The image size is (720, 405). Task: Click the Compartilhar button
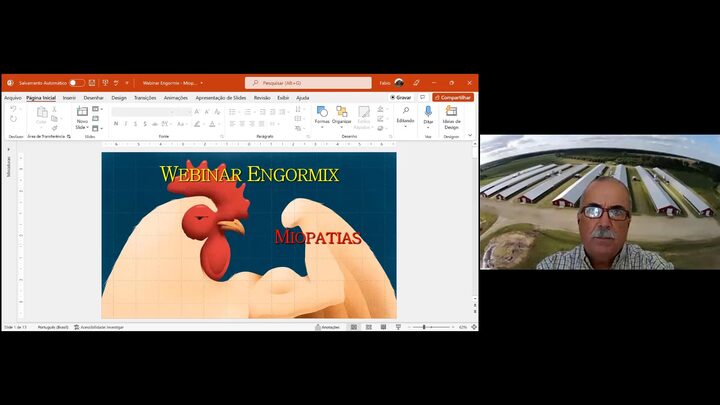453,97
